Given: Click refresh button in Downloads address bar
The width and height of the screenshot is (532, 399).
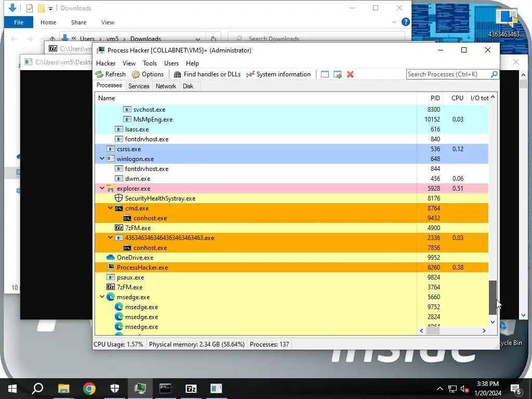Looking at the screenshot, I should [x=214, y=38].
